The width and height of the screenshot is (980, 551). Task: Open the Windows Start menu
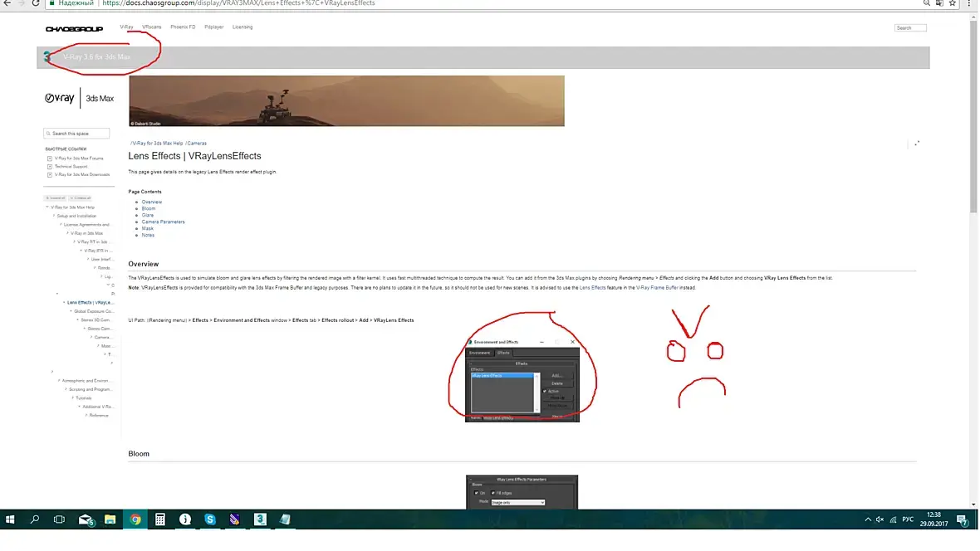click(10, 519)
